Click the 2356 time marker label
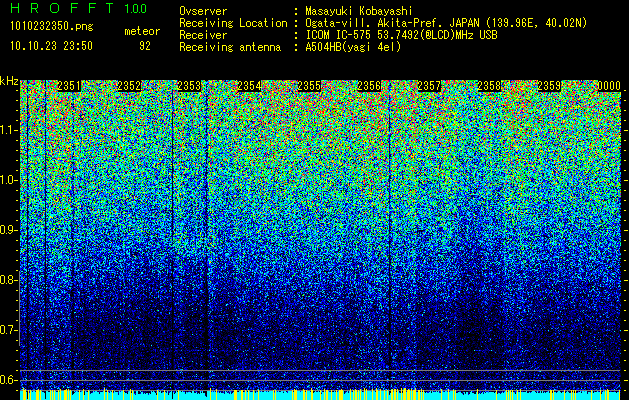The width and height of the screenshot is (629, 400). (x=369, y=86)
